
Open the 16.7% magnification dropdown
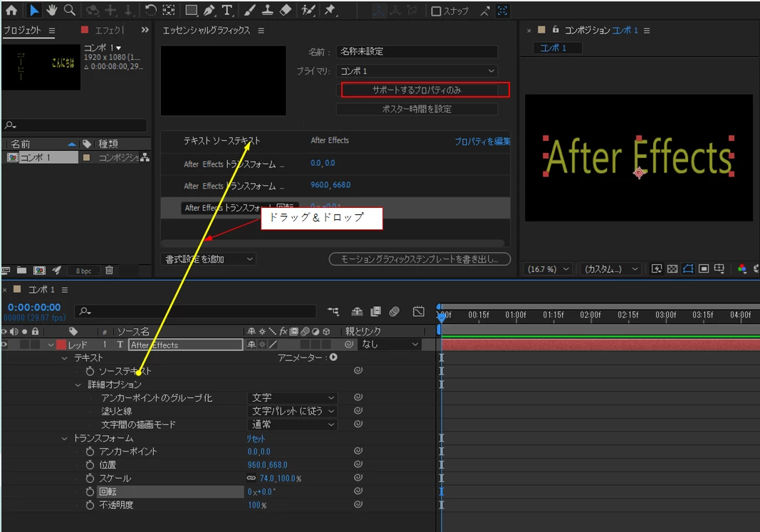[548, 269]
